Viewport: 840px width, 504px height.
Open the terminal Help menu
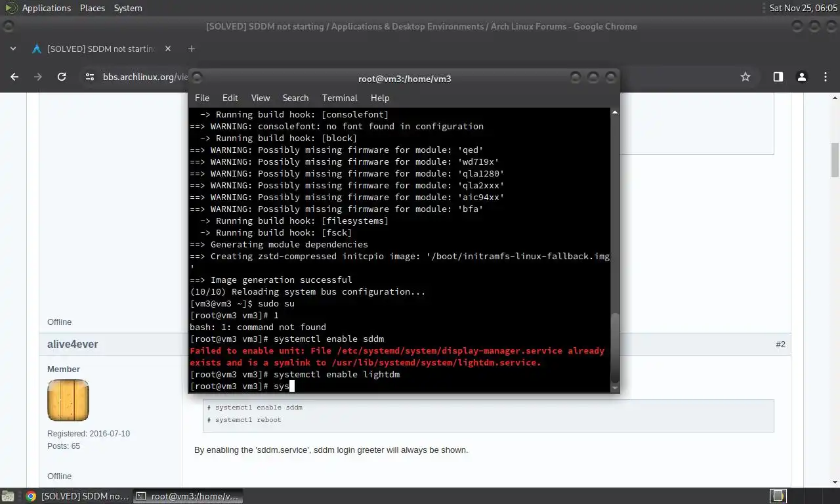pos(380,98)
